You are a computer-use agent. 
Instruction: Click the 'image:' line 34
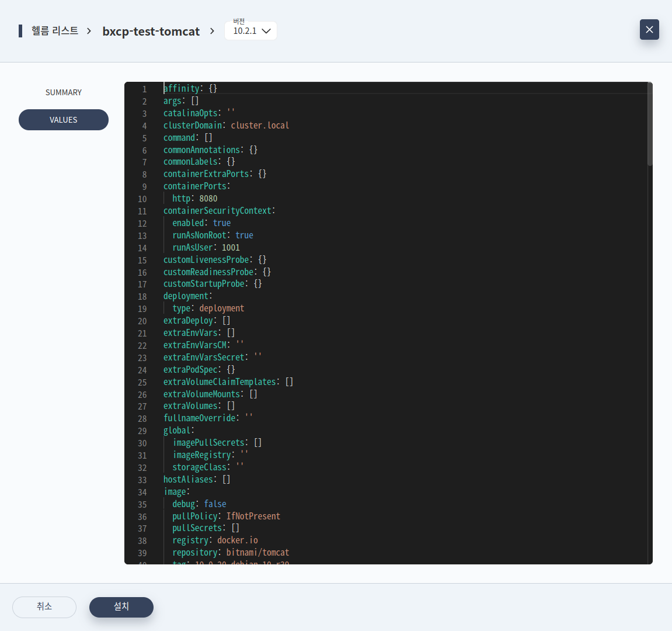176,491
